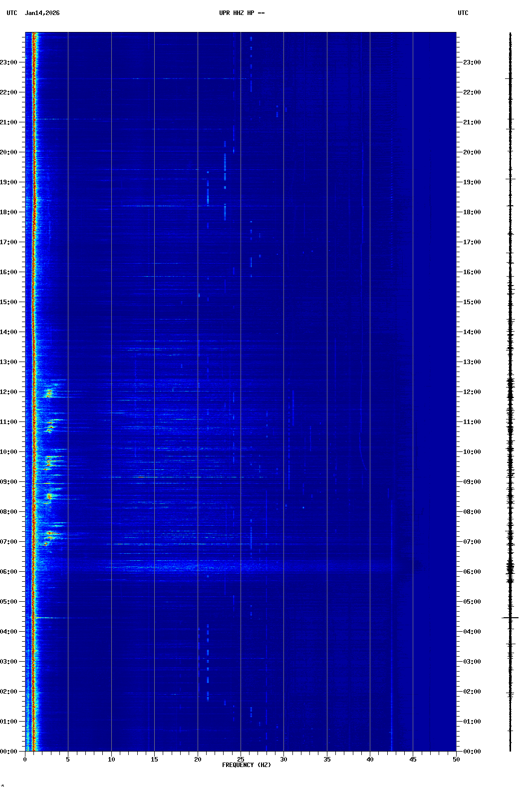The height and width of the screenshot is (791, 532).
Task: Click the 5 tick on frequency axis
Action: pyautogui.click(x=68, y=760)
